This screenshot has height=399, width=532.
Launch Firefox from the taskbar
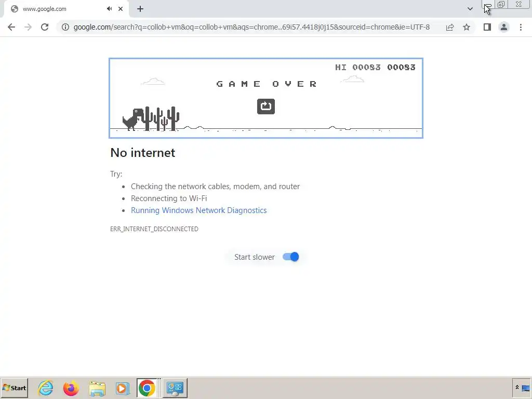pyautogui.click(x=71, y=388)
